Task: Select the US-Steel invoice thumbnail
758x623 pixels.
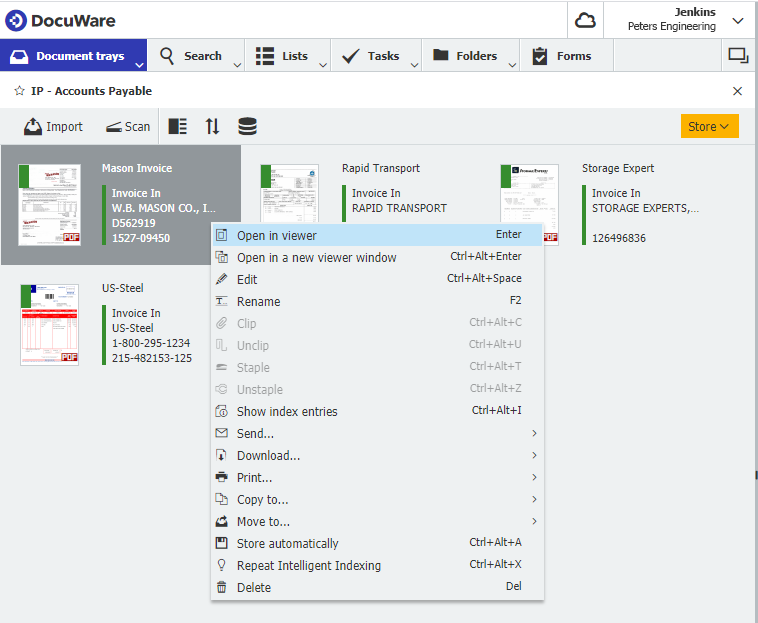Action: (x=49, y=325)
